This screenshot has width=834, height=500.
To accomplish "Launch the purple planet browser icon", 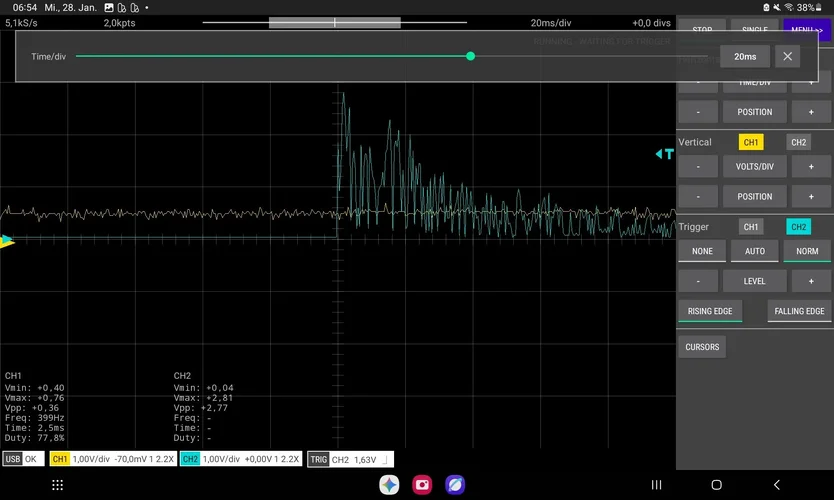I will 455,485.
